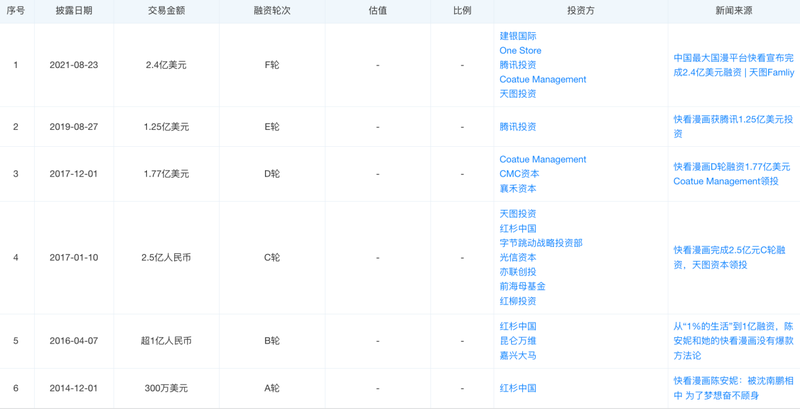Click 天图投资 in the C轮 row
Viewport: 800px width, 409px height.
(518, 214)
